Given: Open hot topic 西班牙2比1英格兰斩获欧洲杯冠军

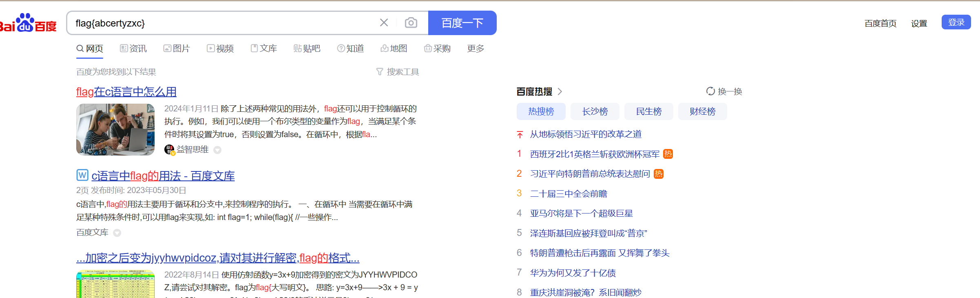Looking at the screenshot, I should 595,154.
